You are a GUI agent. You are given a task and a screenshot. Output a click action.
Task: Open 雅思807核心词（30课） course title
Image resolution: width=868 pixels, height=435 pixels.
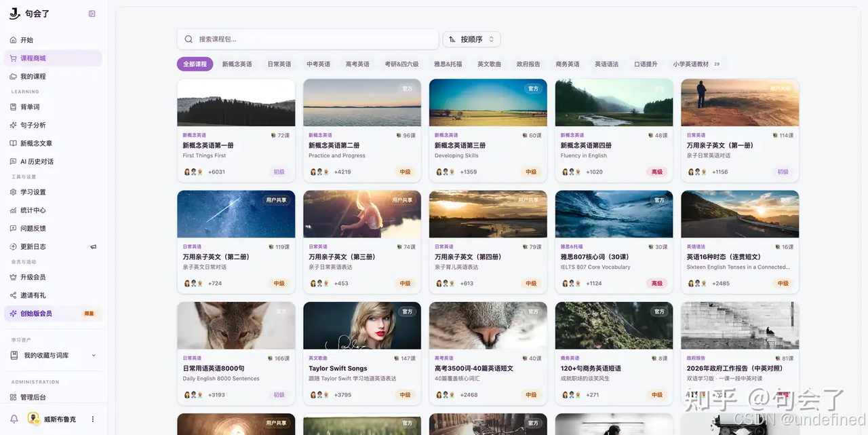click(x=595, y=257)
